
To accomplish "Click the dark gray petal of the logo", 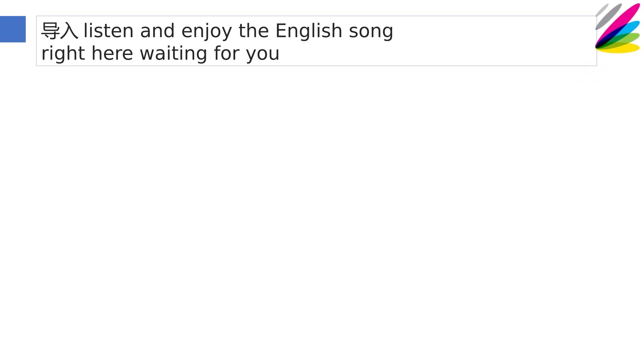I will pyautogui.click(x=608, y=17).
